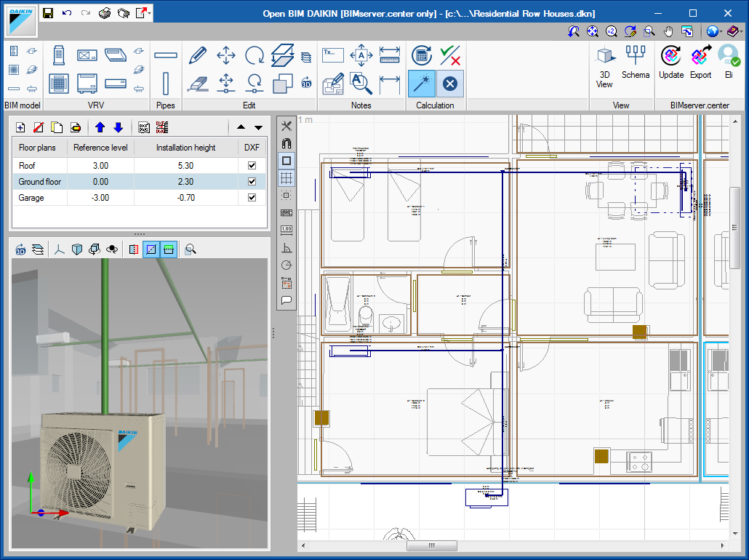This screenshot has width=749, height=560.
Task: Click the Reference level column header
Action: coord(100,148)
